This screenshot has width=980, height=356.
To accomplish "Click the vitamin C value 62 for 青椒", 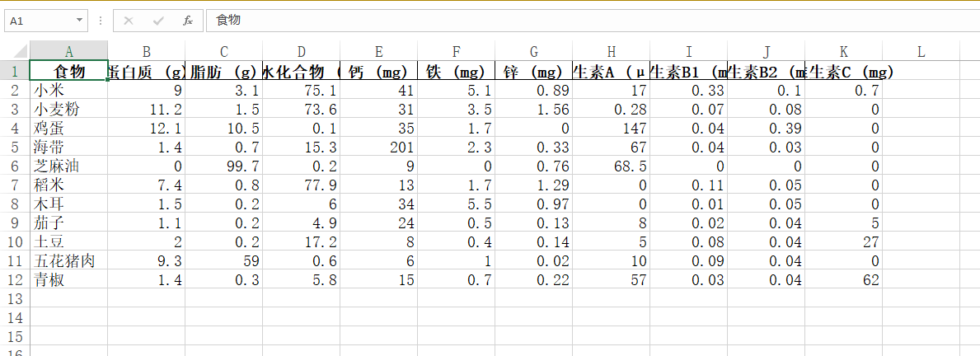I will 844,280.
